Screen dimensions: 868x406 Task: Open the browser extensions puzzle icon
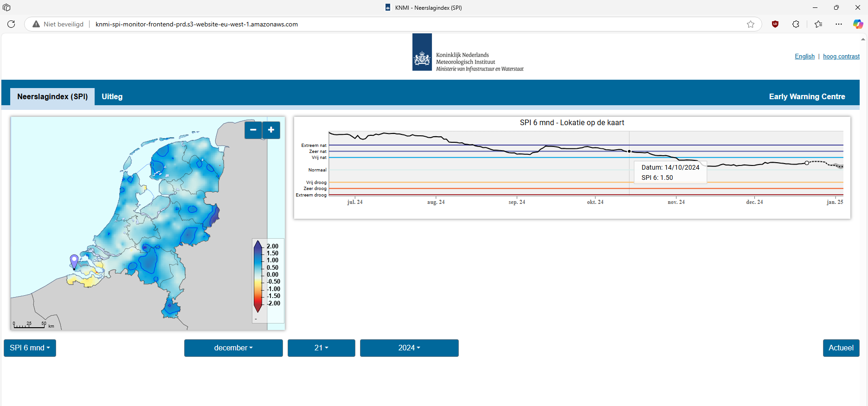click(x=796, y=24)
